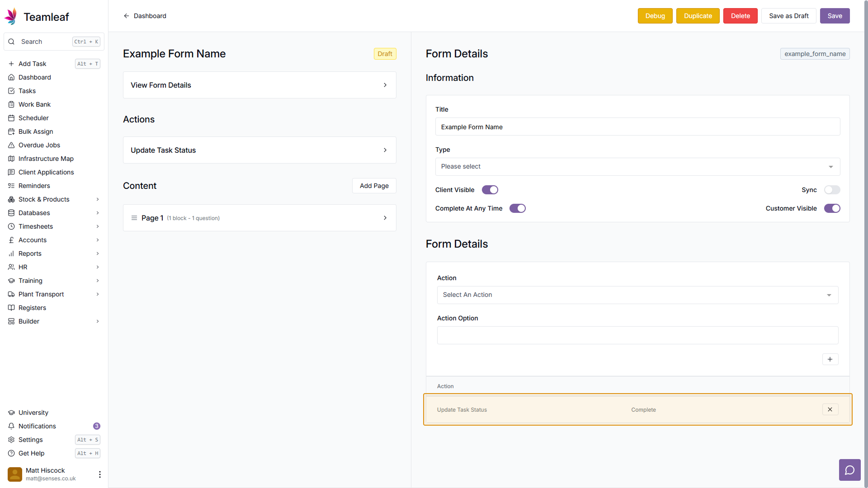Click the back arrow beside Dashboard
The width and height of the screenshot is (868, 488).
[x=126, y=16]
